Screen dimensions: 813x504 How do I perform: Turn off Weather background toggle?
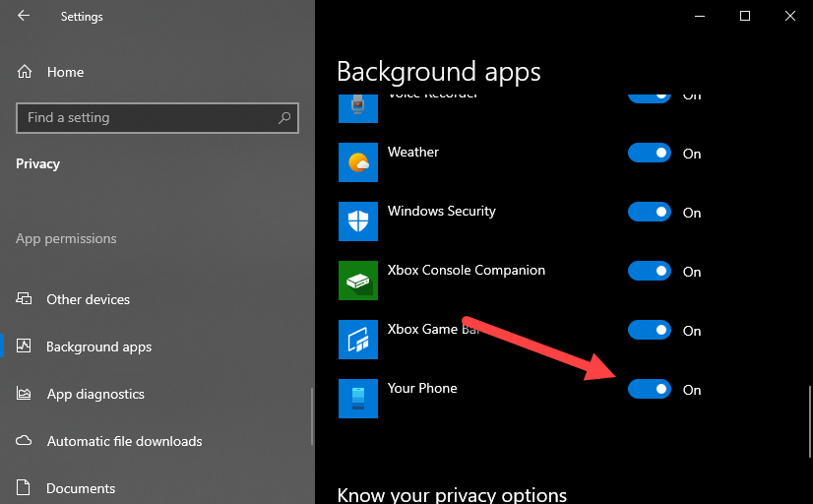[650, 153]
